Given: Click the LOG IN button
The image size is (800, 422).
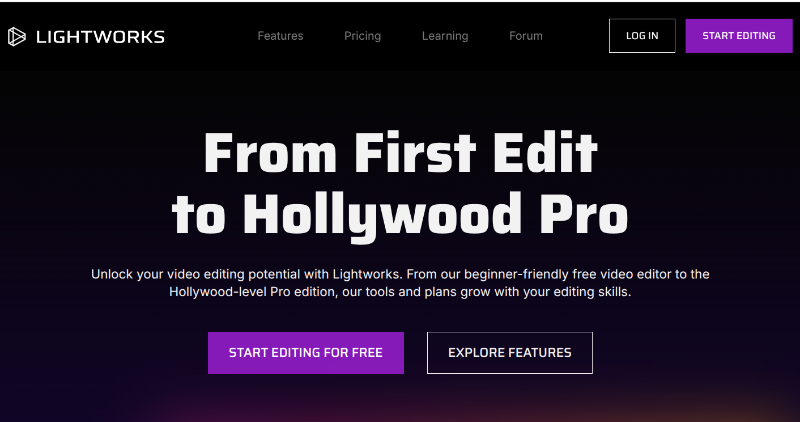Looking at the screenshot, I should (642, 36).
